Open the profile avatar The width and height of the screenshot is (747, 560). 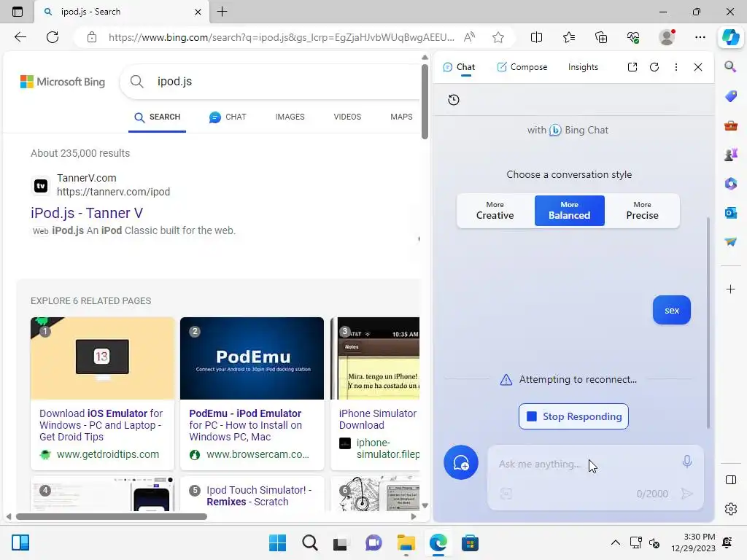(667, 37)
